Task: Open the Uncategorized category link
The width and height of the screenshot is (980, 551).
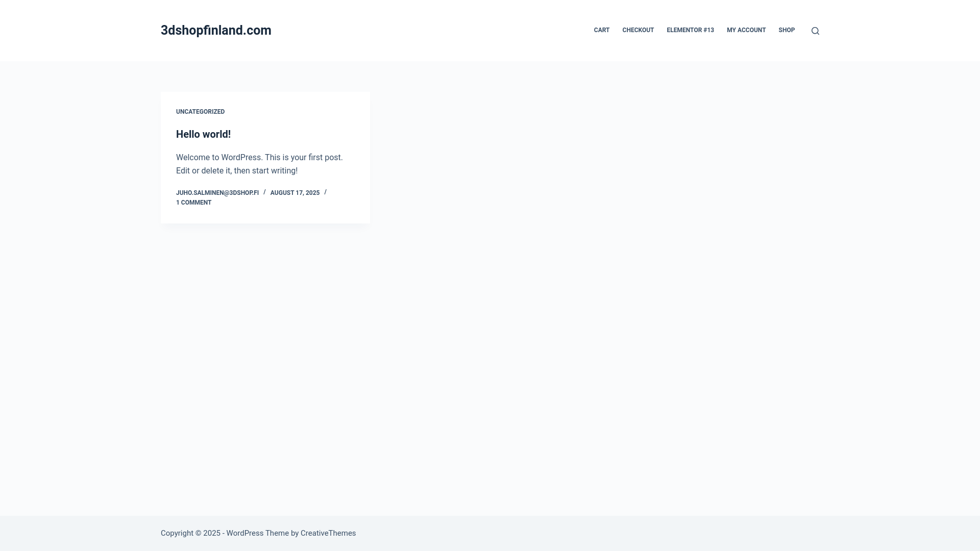Action: tap(200, 112)
